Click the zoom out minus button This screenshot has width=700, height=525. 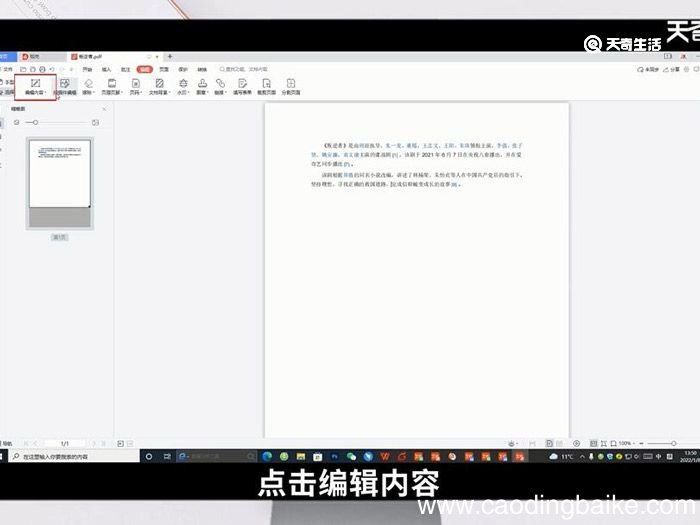click(642, 443)
